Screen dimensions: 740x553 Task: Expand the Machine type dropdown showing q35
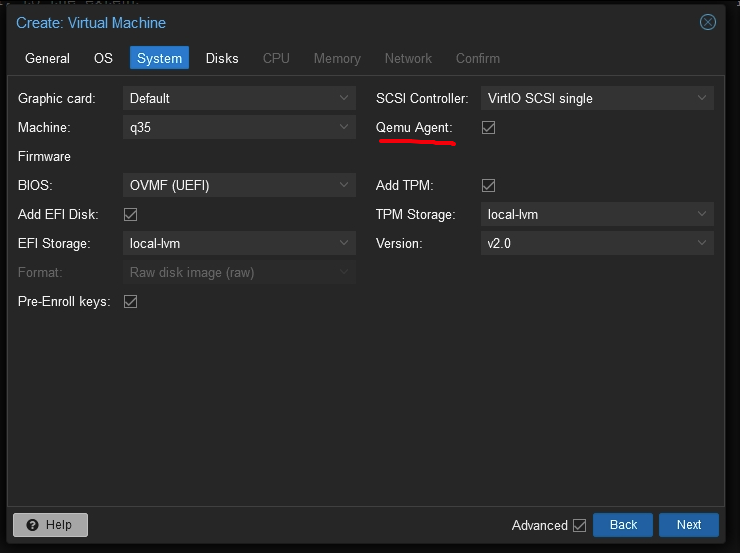tap(239, 128)
